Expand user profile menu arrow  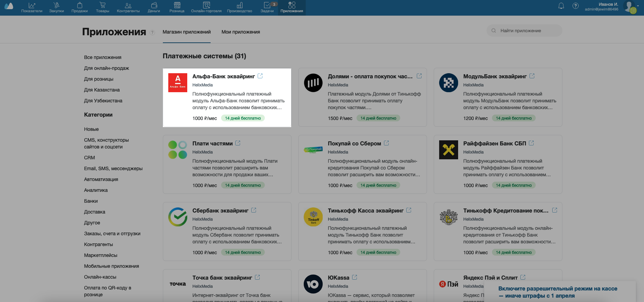click(x=638, y=6)
